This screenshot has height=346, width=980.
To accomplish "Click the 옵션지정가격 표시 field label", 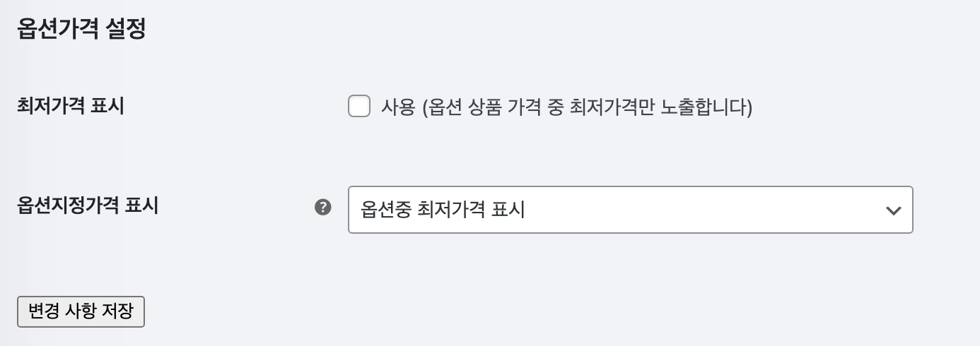I will click(x=87, y=205).
